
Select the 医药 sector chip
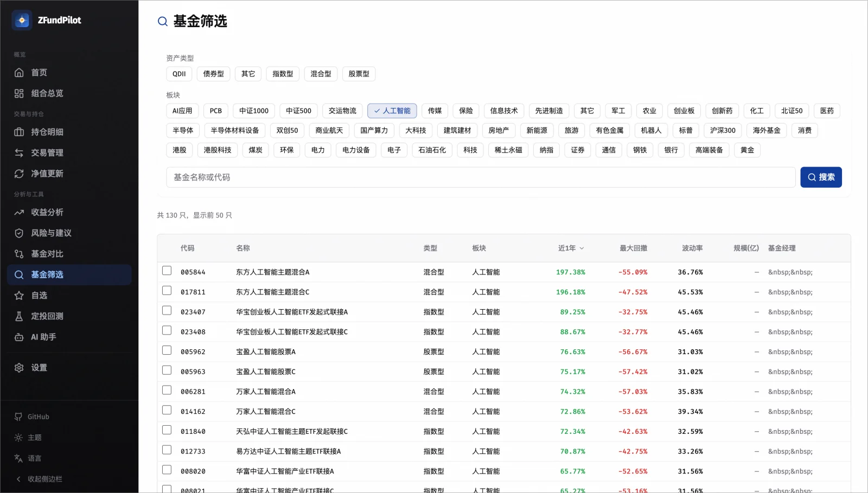coord(827,111)
